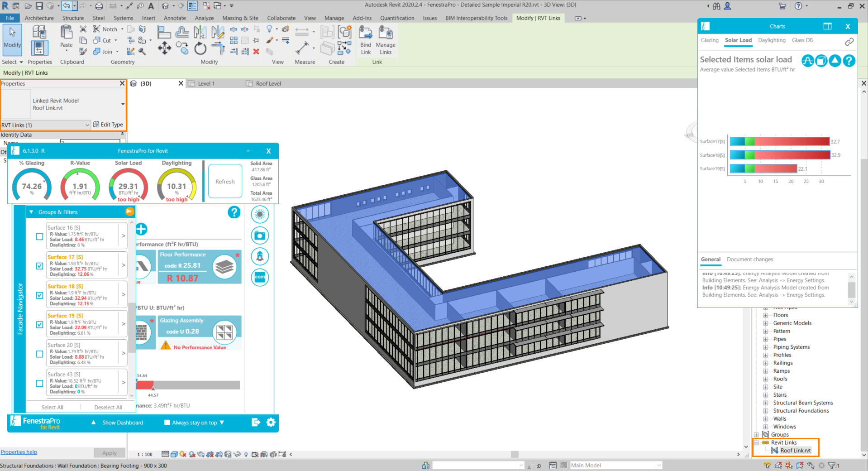This screenshot has height=471, width=868.
Task: Toggle the orange pin on Groups & Filters
Action: (x=129, y=211)
